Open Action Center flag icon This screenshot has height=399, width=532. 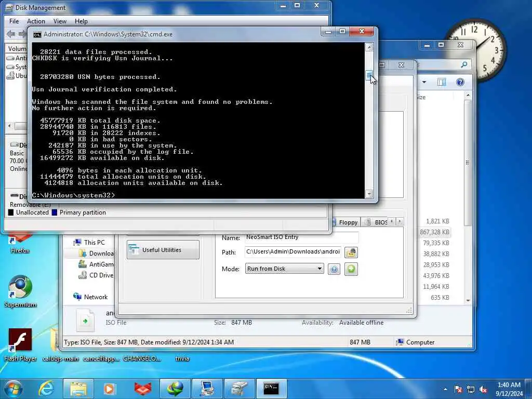pyautogui.click(x=458, y=389)
